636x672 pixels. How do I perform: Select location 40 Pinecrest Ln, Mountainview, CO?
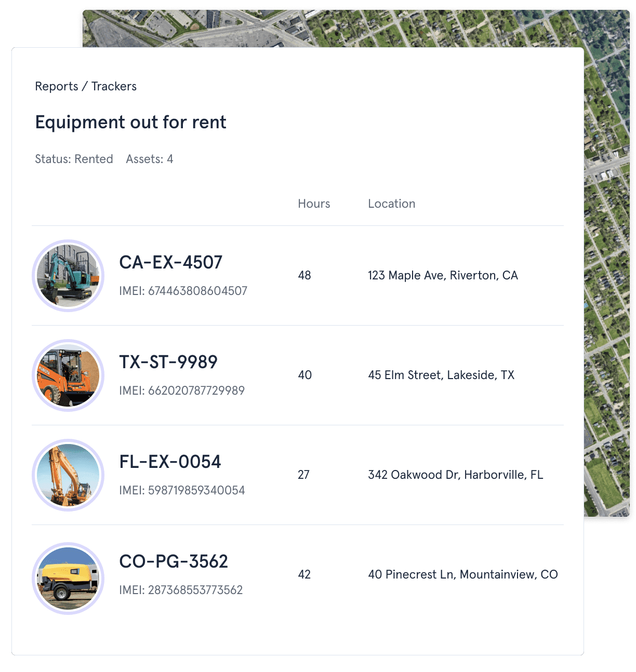[462, 574]
